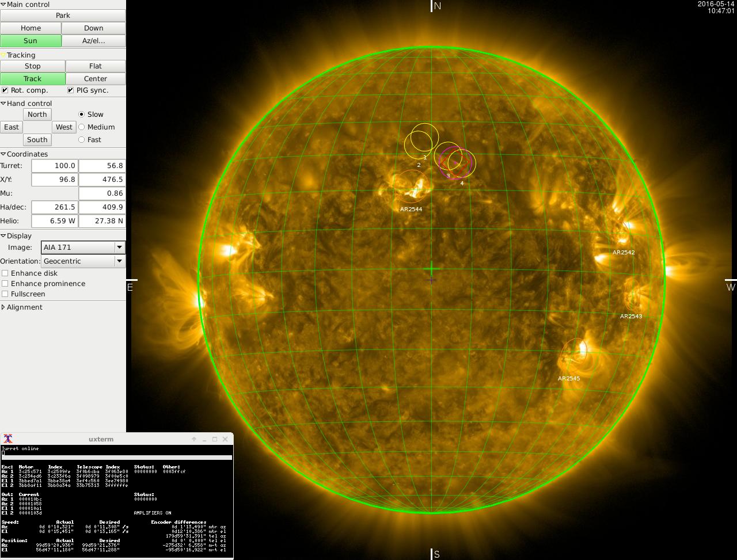The height and width of the screenshot is (560, 737).
Task: Click target circle numbered 2 on the sun
Action: point(418,145)
